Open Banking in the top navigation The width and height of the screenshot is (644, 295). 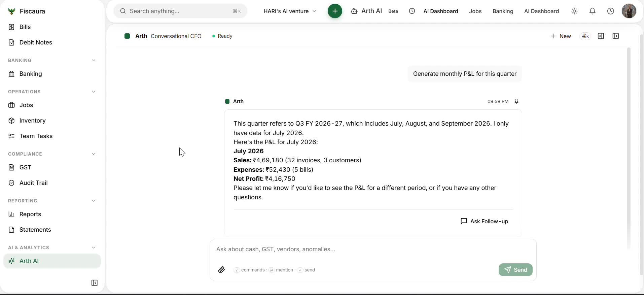(503, 11)
